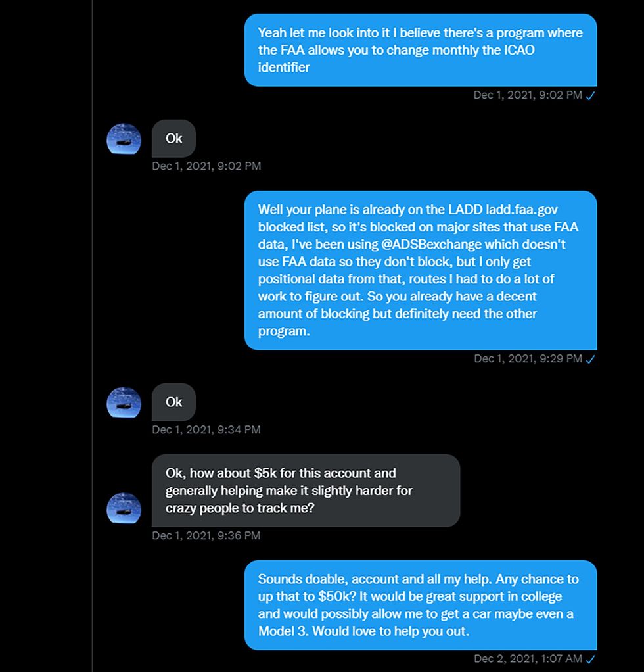The image size is (644, 672).
Task: Click the read-receipt checkmark on the Dec 2 message
Action: [x=591, y=658]
